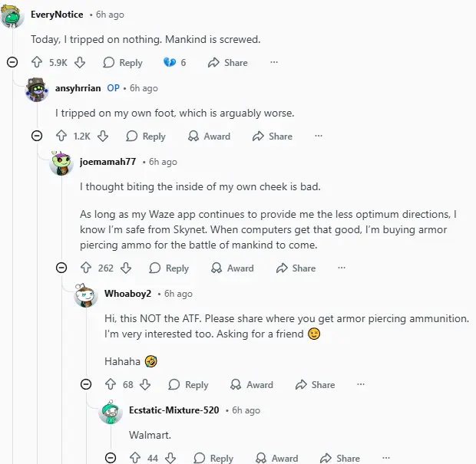
Task: Upvote Whoaboy2's comment with 68 votes
Action: (111, 385)
